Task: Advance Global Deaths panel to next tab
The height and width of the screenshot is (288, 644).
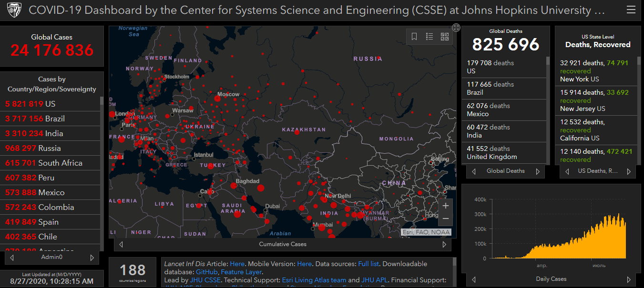Action: [x=538, y=171]
